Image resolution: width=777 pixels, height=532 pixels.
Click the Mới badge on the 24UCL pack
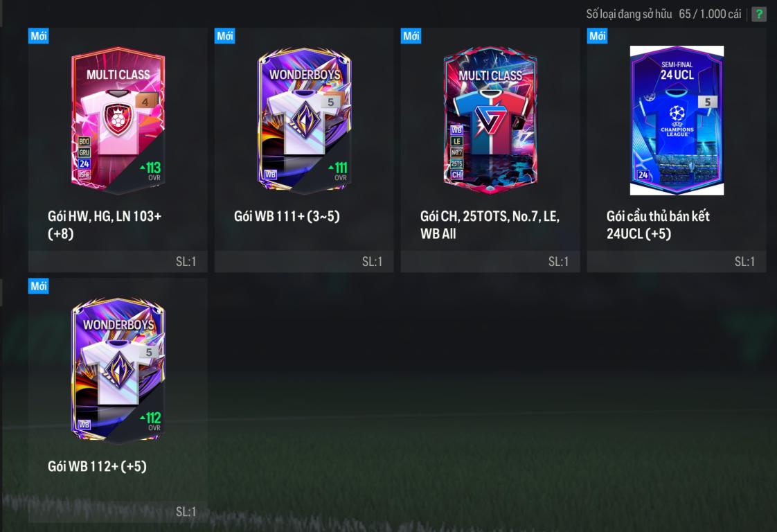pyautogui.click(x=597, y=36)
